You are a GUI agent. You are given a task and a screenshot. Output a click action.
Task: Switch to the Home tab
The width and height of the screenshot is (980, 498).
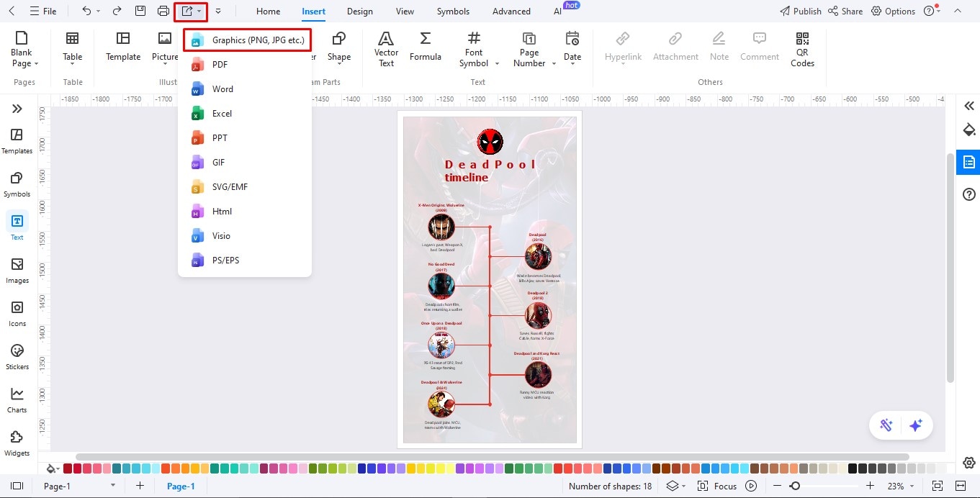pyautogui.click(x=269, y=12)
